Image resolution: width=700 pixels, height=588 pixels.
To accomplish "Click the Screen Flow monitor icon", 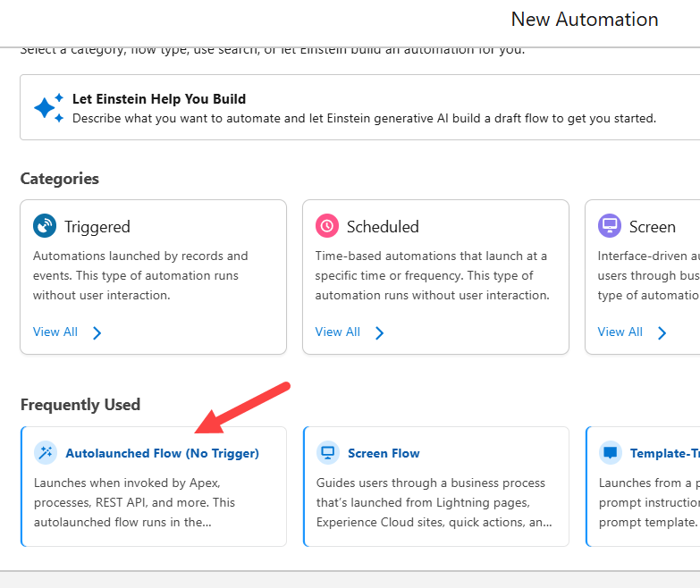I will tap(328, 453).
